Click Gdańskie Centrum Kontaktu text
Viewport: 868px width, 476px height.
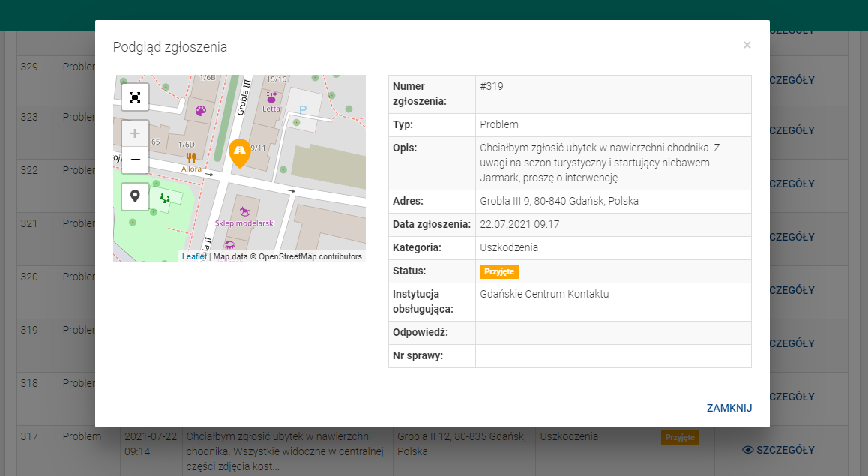[x=544, y=294]
